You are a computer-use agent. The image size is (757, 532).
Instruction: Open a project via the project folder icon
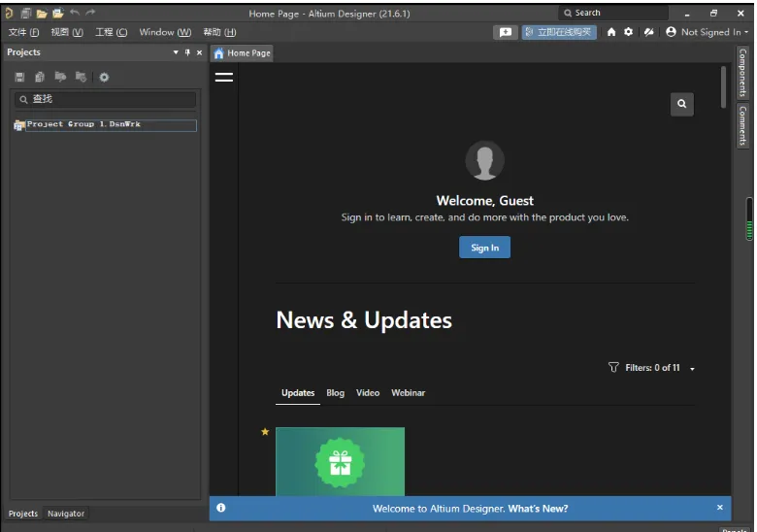point(58,13)
